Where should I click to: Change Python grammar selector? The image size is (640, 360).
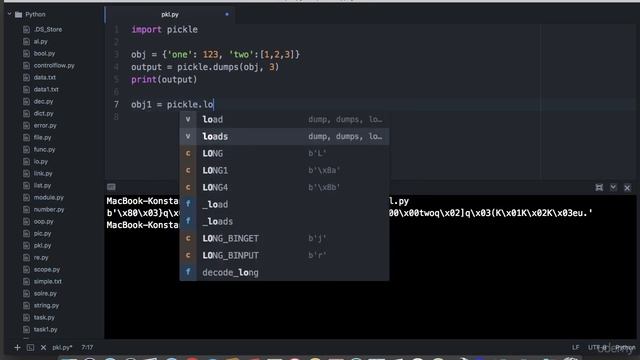625,347
